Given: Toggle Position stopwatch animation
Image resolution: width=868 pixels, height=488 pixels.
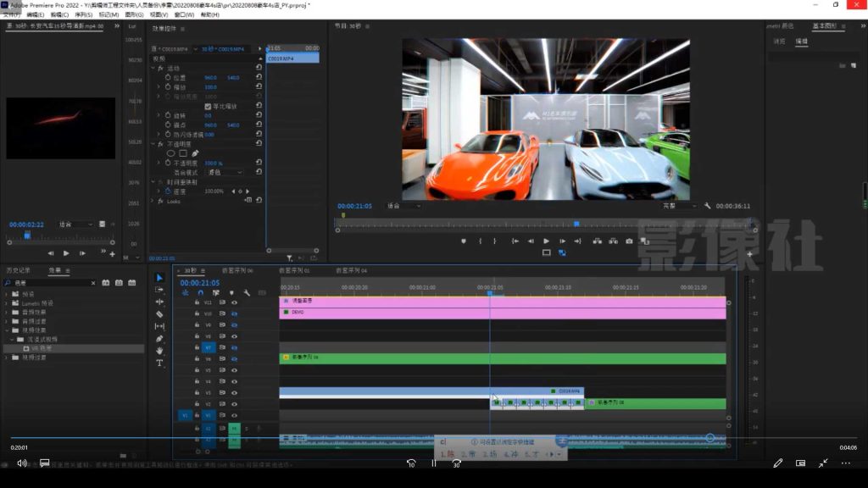Looking at the screenshot, I should click(168, 77).
